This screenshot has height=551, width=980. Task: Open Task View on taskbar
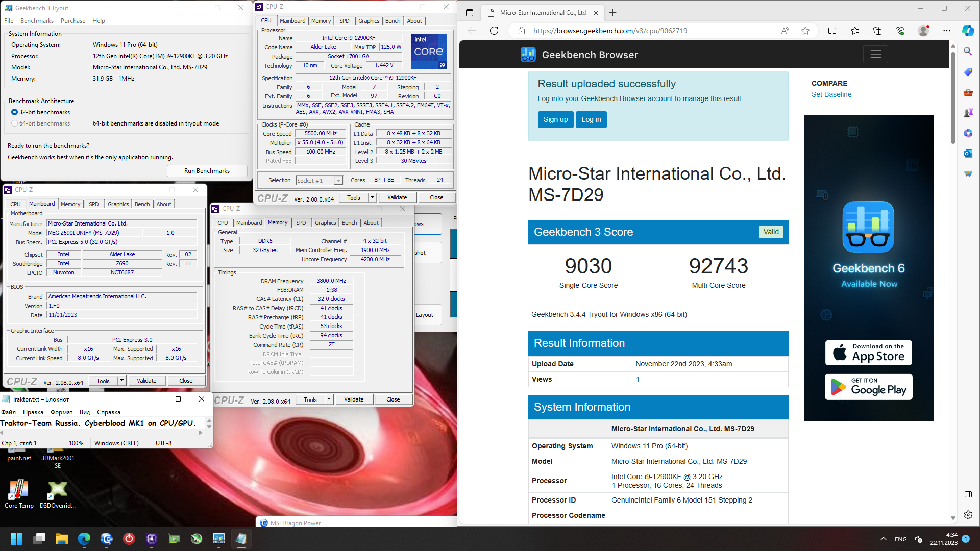coord(39,539)
